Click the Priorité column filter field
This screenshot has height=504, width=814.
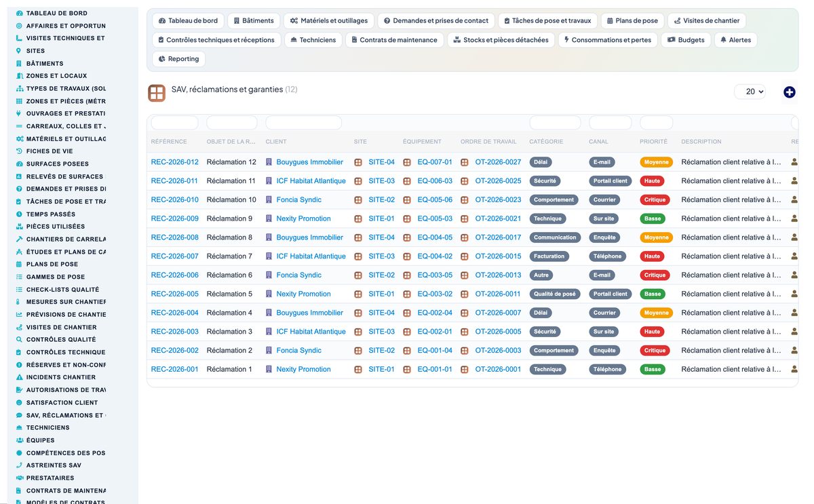(656, 123)
